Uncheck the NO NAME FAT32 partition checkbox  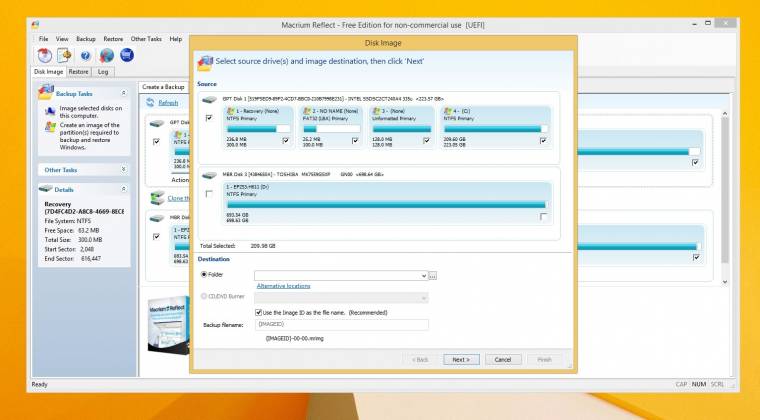click(x=355, y=140)
